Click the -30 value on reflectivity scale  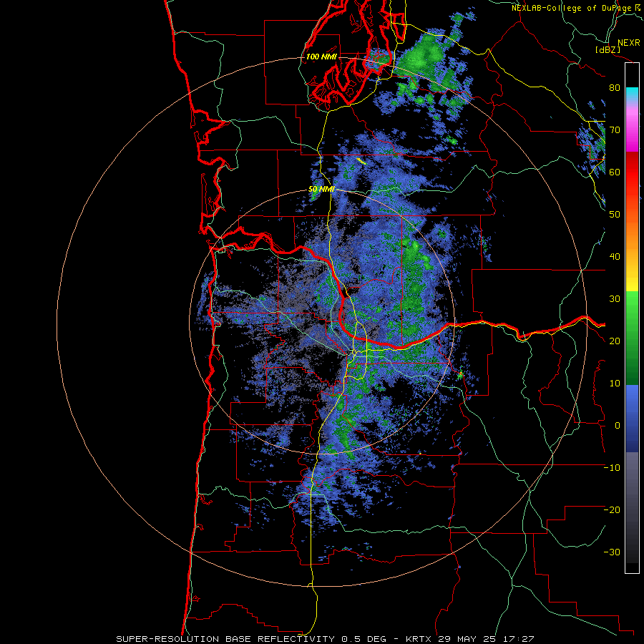tap(612, 552)
